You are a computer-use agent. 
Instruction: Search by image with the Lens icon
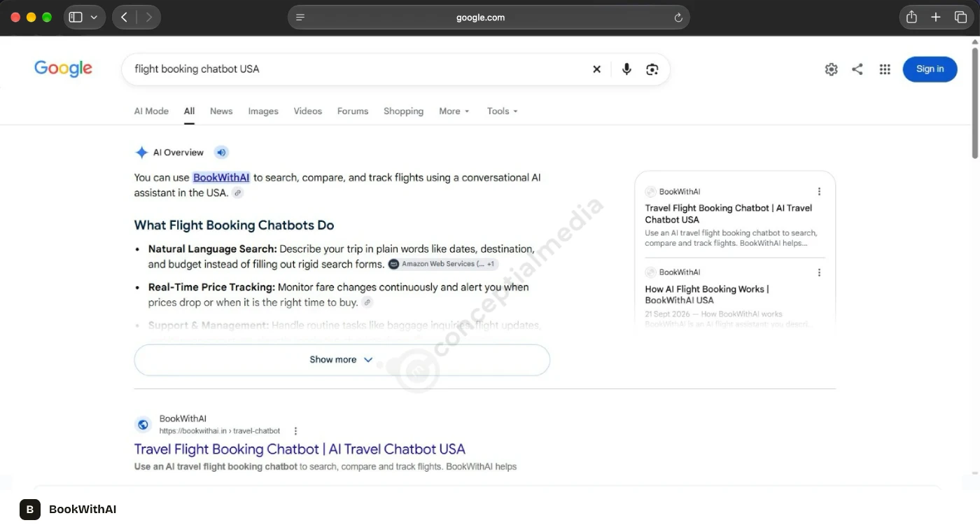[652, 69]
